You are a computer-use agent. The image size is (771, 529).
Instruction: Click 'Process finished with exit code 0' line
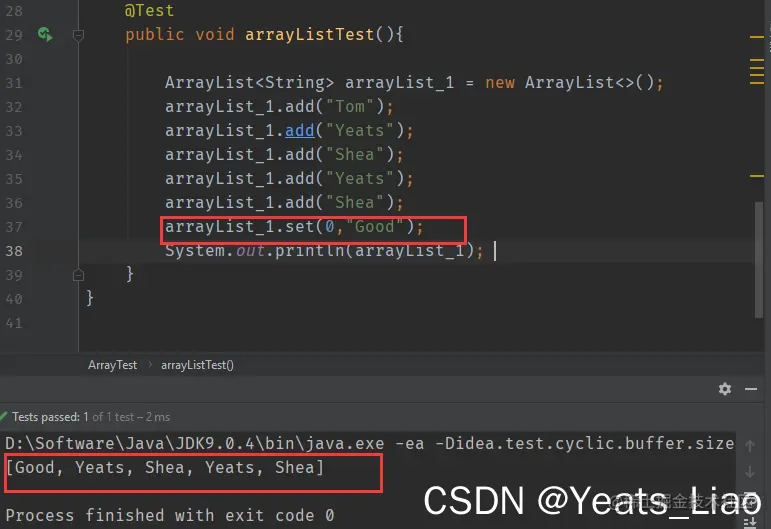click(170, 515)
